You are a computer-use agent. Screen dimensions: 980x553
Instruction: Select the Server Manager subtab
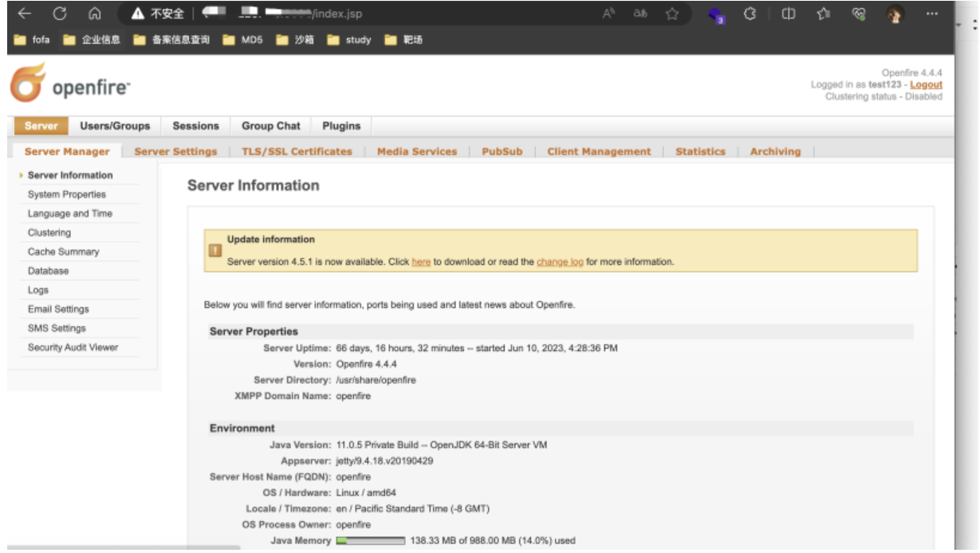click(x=67, y=152)
